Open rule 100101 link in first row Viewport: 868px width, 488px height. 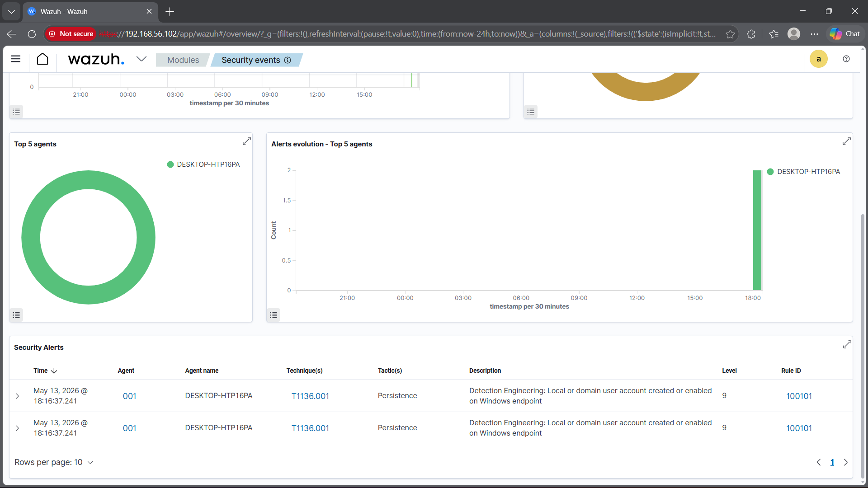(799, 396)
